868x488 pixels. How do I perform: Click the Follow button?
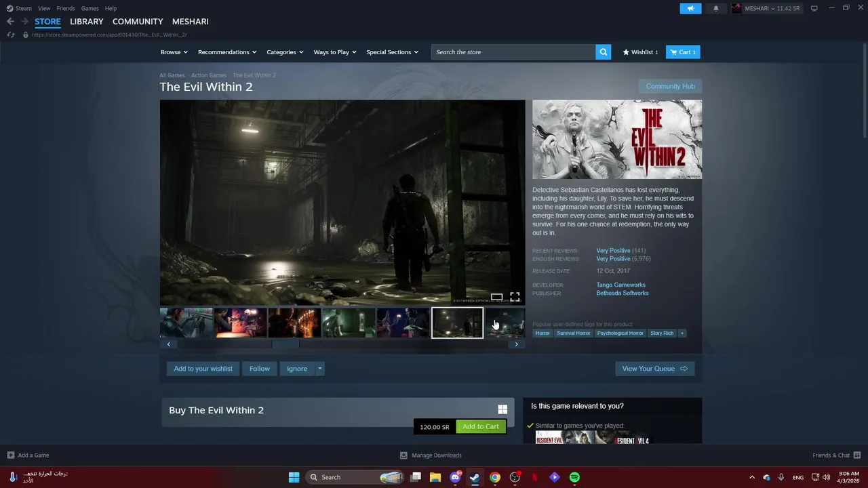point(260,369)
